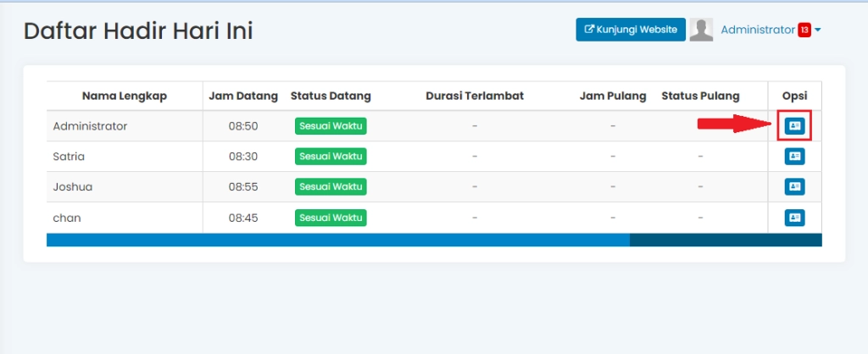Viewport: 868px width, 354px height.
Task: Click the Opsi column header
Action: click(x=794, y=97)
